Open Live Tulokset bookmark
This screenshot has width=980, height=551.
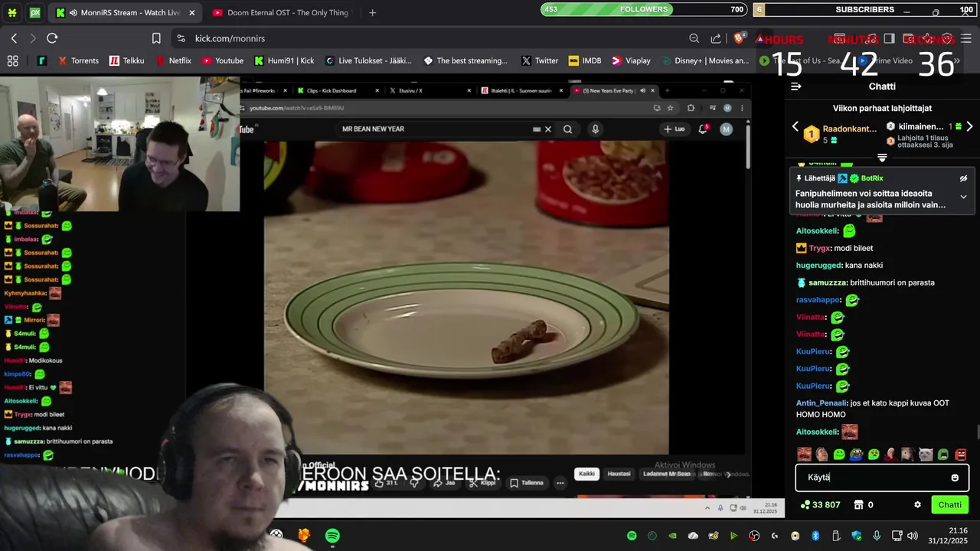(x=368, y=60)
